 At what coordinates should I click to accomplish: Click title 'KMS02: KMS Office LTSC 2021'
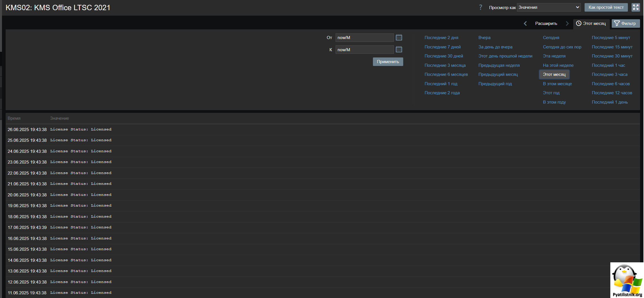58,8
